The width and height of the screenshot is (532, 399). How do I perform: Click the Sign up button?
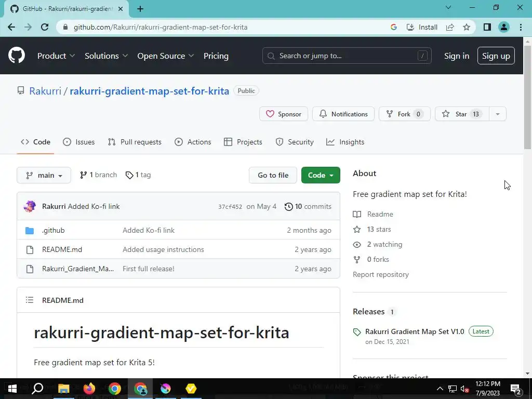point(496,56)
